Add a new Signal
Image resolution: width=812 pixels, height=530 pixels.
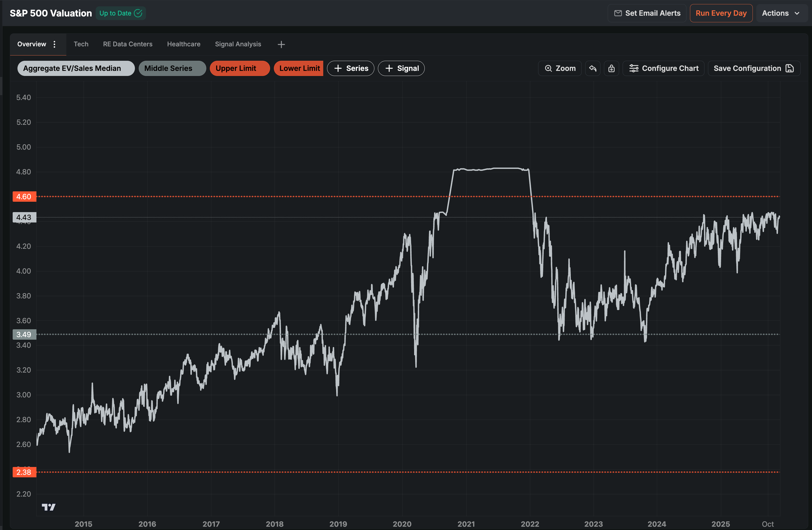pos(401,68)
